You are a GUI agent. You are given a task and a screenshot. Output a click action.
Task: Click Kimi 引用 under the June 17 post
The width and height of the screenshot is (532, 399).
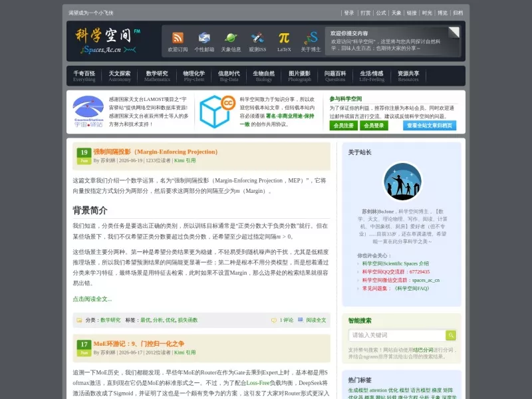pyautogui.click(x=185, y=352)
